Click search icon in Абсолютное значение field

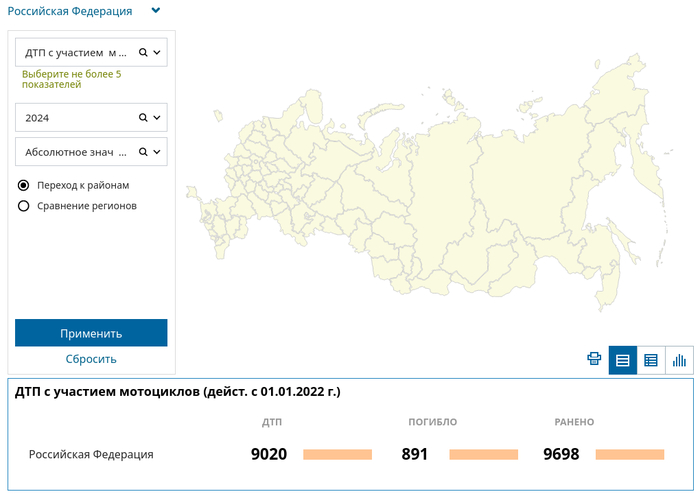(143, 152)
